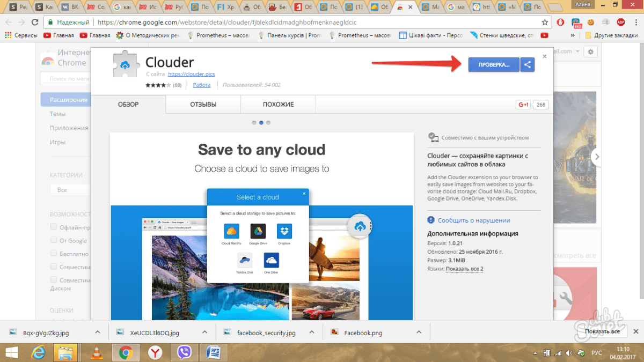Select the third carousel dot

[x=268, y=123]
